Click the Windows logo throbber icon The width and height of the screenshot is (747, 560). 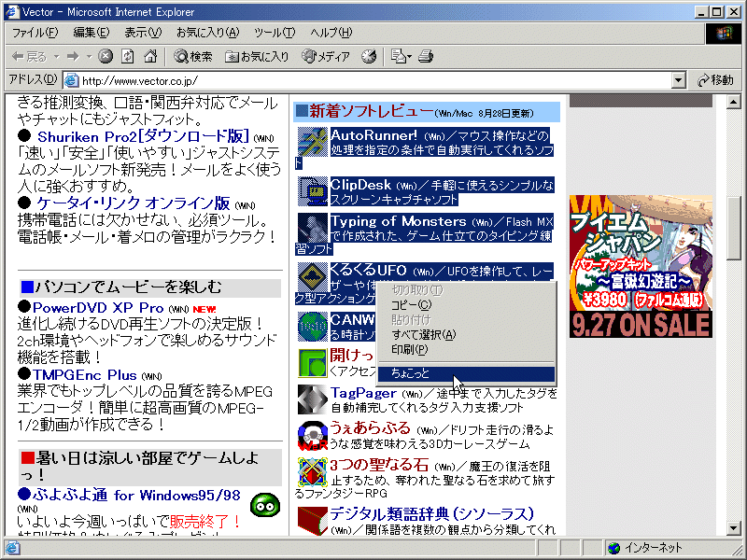click(723, 33)
